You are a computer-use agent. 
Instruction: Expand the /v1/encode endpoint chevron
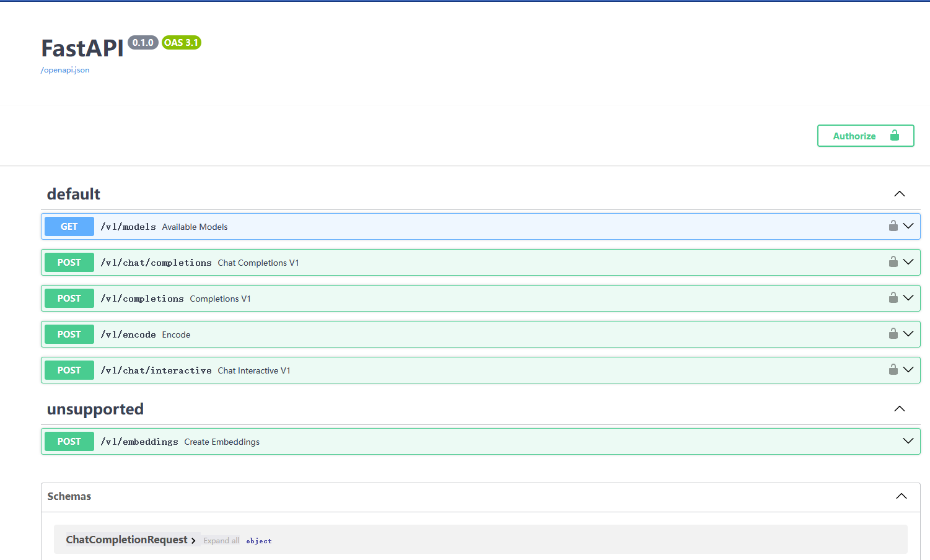[908, 334]
